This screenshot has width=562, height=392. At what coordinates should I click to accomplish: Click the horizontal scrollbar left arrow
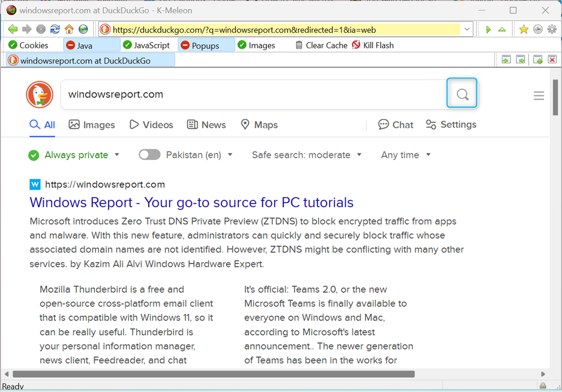click(x=7, y=374)
